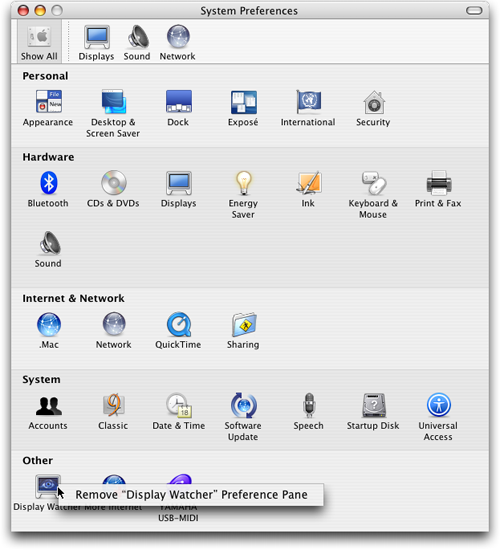Open the QuickTime preference pane
This screenshot has height=550, width=500.
178,330
